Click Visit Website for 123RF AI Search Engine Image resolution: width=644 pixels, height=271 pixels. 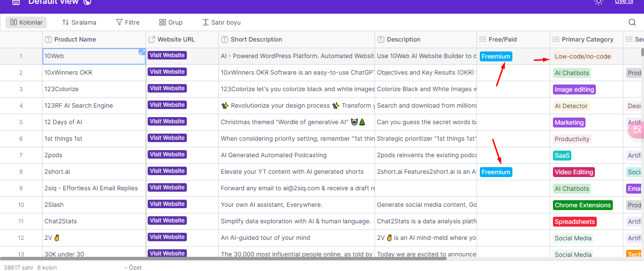(167, 105)
